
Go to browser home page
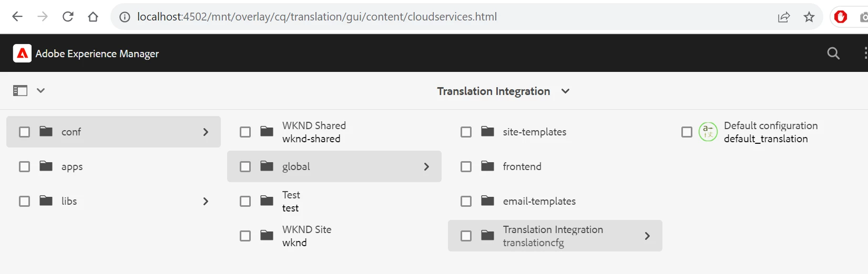tap(93, 17)
